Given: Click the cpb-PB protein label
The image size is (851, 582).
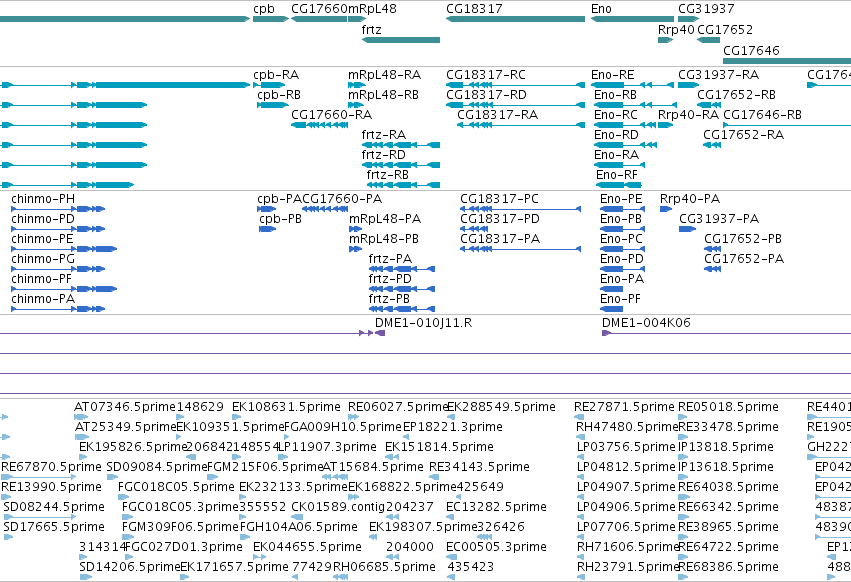Looking at the screenshot, I should point(280,219).
